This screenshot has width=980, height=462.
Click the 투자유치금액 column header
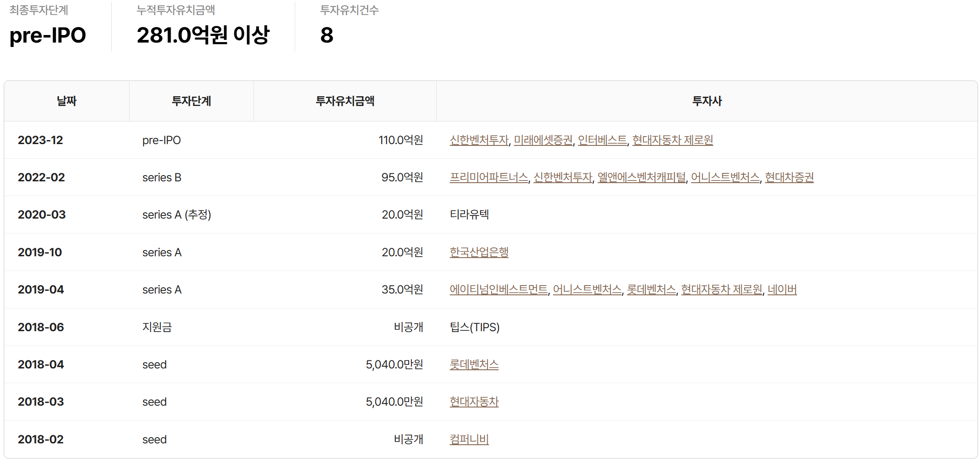coord(345,101)
